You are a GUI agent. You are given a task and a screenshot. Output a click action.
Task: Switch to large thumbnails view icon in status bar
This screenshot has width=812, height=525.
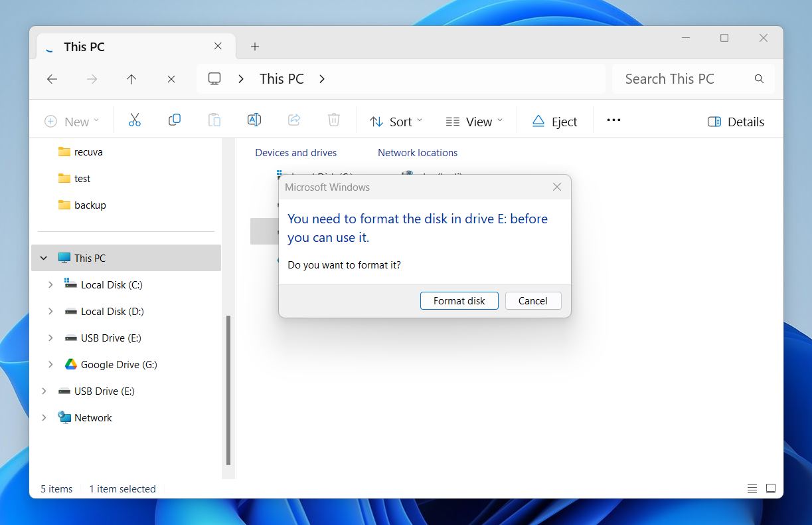click(x=771, y=488)
